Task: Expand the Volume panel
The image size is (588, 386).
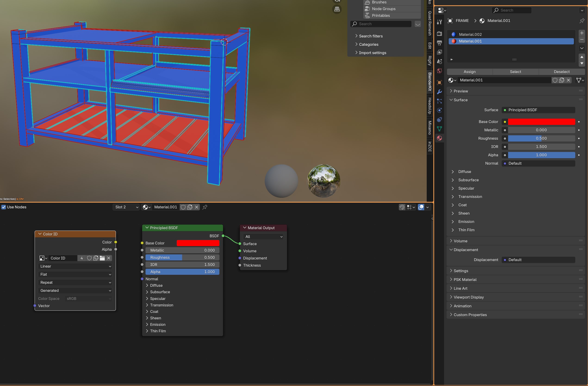Action: 516,241
